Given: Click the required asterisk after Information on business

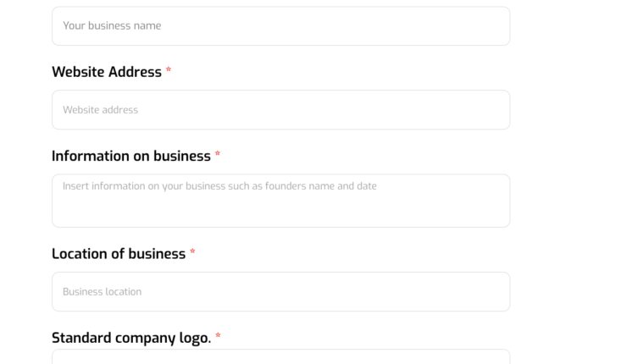Looking at the screenshot, I should coord(218,155).
